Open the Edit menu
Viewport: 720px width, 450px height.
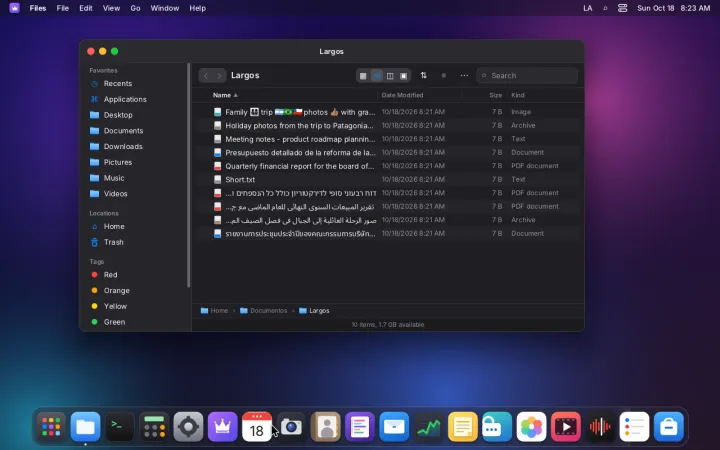[x=85, y=8]
